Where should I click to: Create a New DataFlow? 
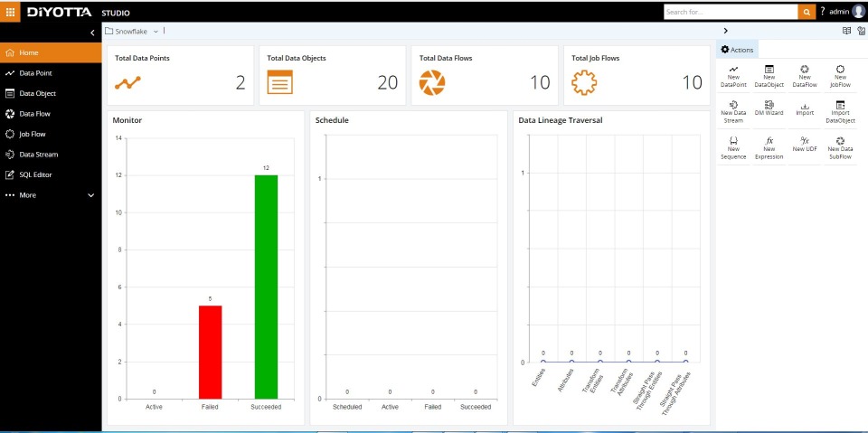click(x=805, y=77)
